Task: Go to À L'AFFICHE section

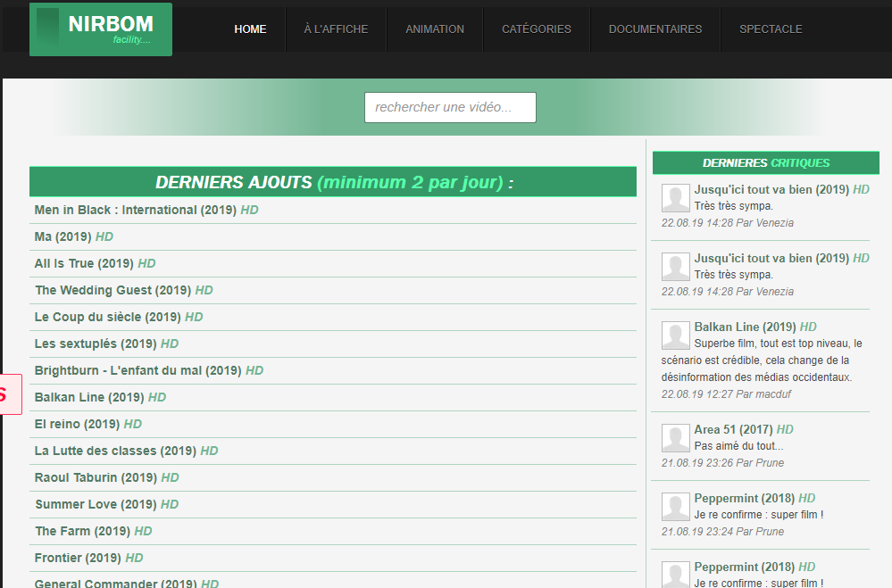Action: click(x=336, y=29)
